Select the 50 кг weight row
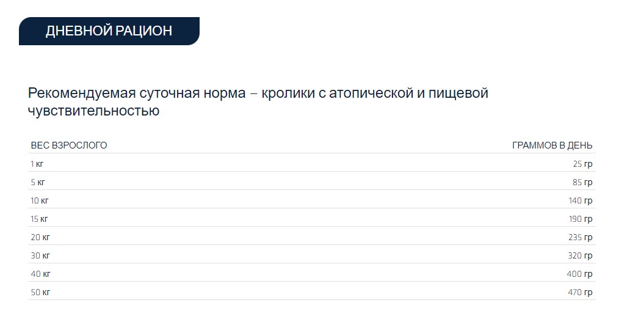This screenshot has width=644, height=330. tap(312, 291)
